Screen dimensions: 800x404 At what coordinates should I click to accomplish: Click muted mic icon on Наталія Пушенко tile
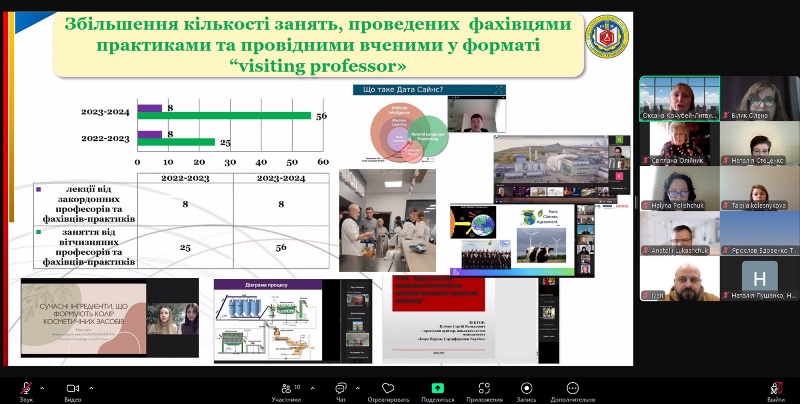click(x=727, y=295)
